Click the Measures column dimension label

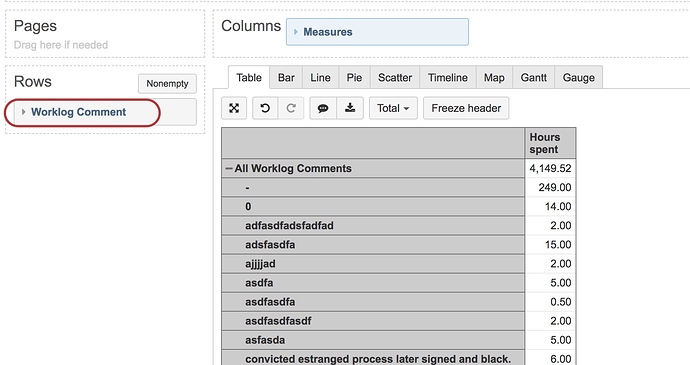tap(328, 32)
